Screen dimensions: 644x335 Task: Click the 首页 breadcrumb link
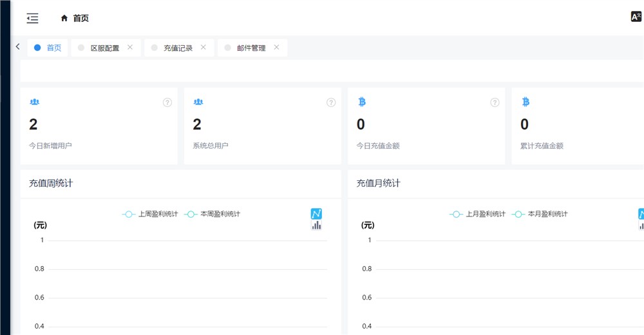(x=80, y=19)
